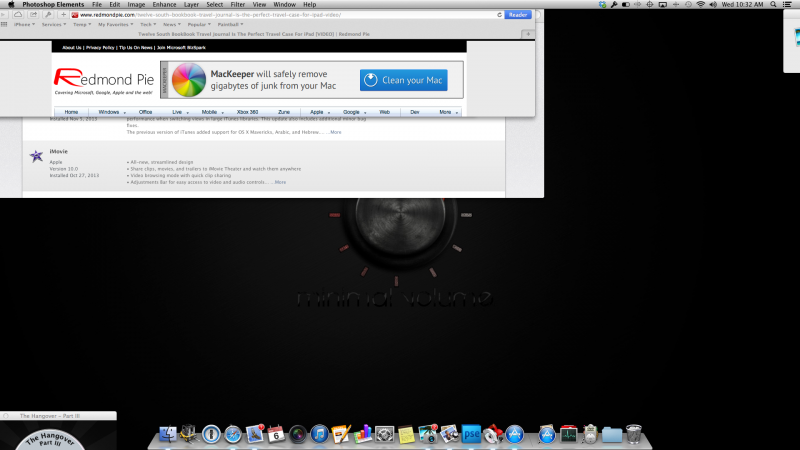The image size is (800, 450).
Task: Open Photoshop Elements application menu
Action: (53, 4)
